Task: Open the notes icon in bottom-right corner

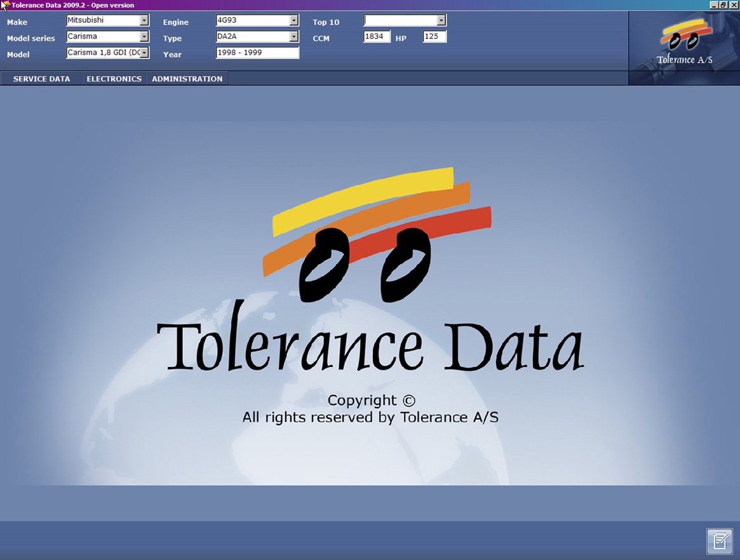Action: coord(720,541)
